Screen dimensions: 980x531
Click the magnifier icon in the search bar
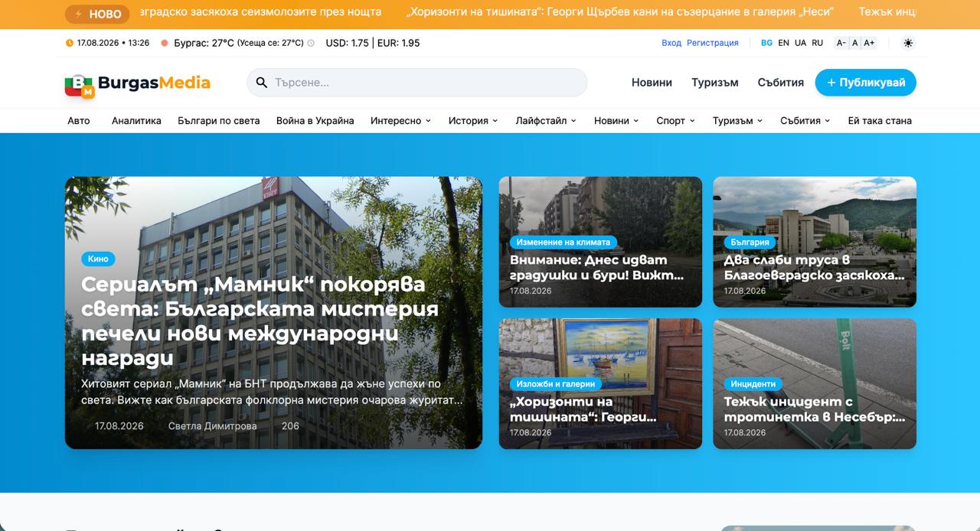(261, 83)
